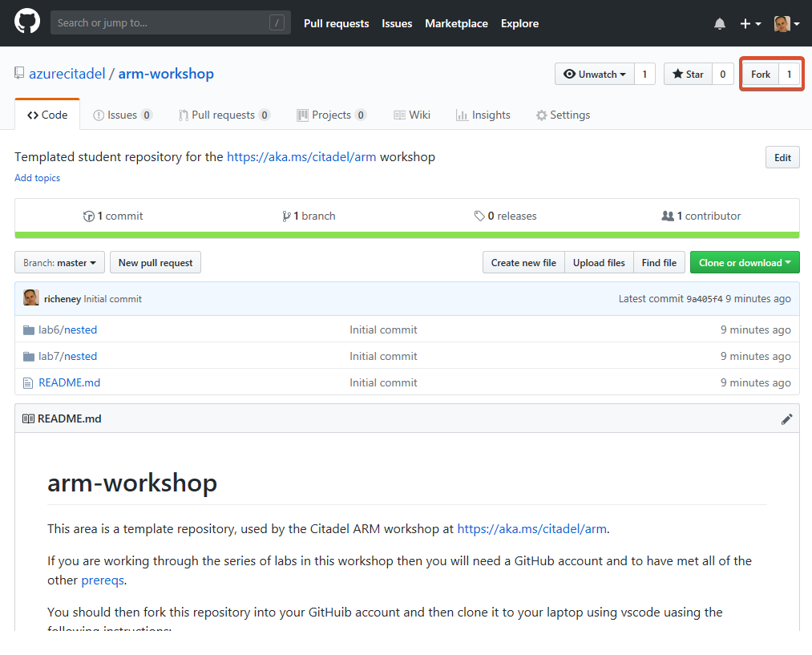
Task: Click the lab6 folder icon
Action: click(29, 330)
